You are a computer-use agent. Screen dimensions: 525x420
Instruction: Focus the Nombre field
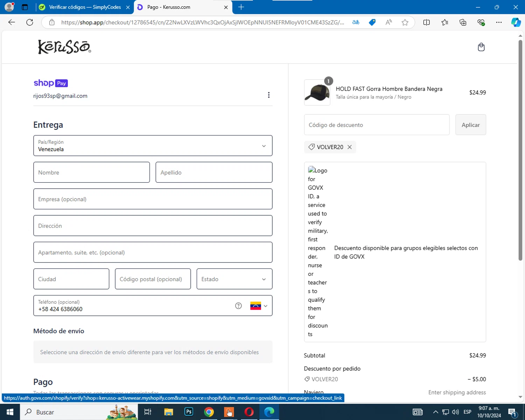92,172
